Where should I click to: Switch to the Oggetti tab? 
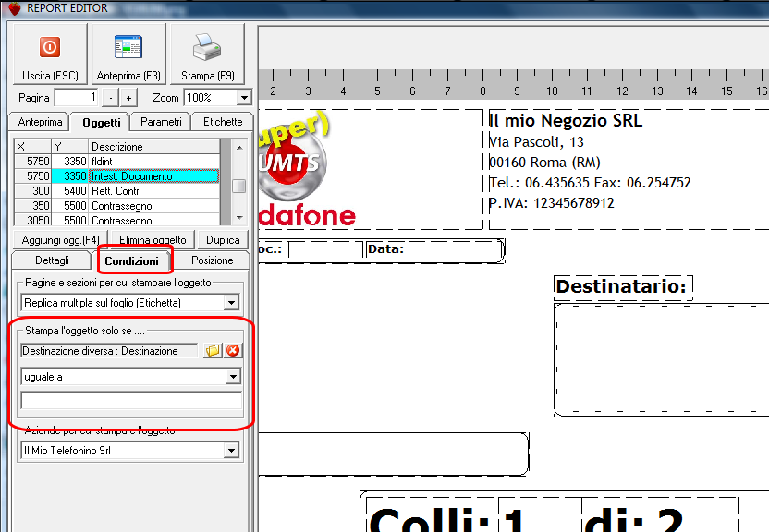tap(101, 123)
